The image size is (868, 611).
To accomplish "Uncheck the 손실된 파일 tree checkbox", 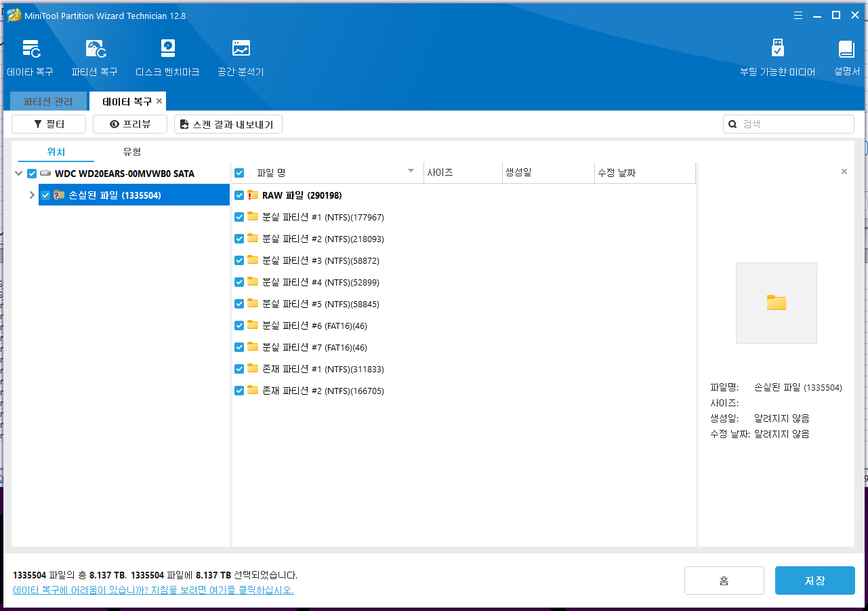I will [45, 195].
